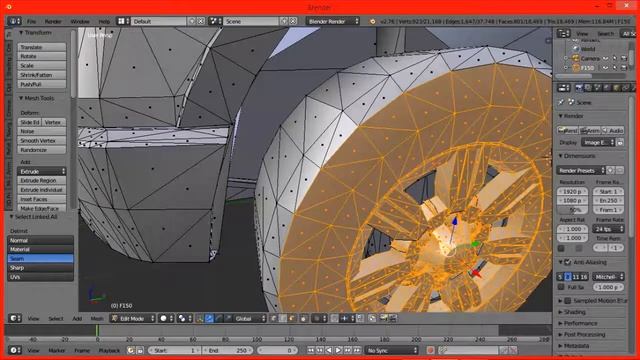This screenshot has height=360, width=640.
Task: Toggle Camera selectability arrow in outliner
Action: click(x=615, y=58)
